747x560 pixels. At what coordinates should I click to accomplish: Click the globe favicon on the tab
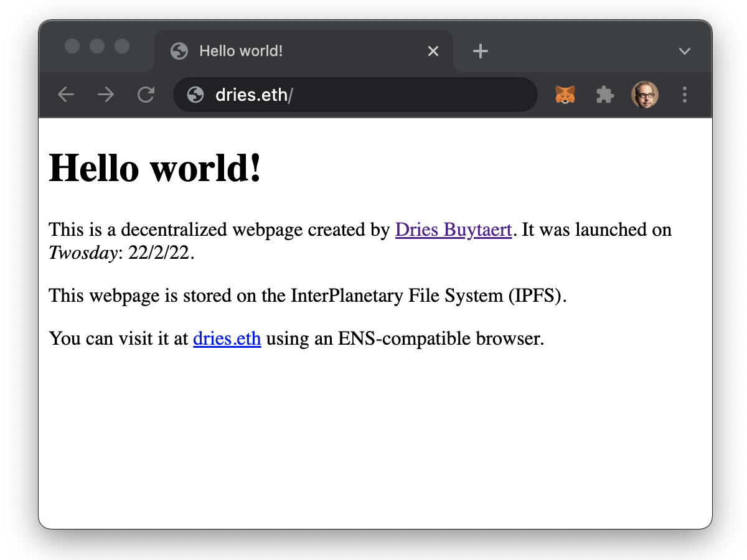coord(179,51)
